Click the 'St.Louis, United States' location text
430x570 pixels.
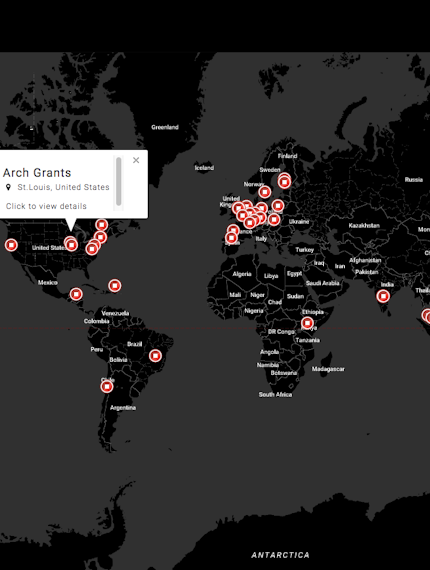pyautogui.click(x=63, y=187)
